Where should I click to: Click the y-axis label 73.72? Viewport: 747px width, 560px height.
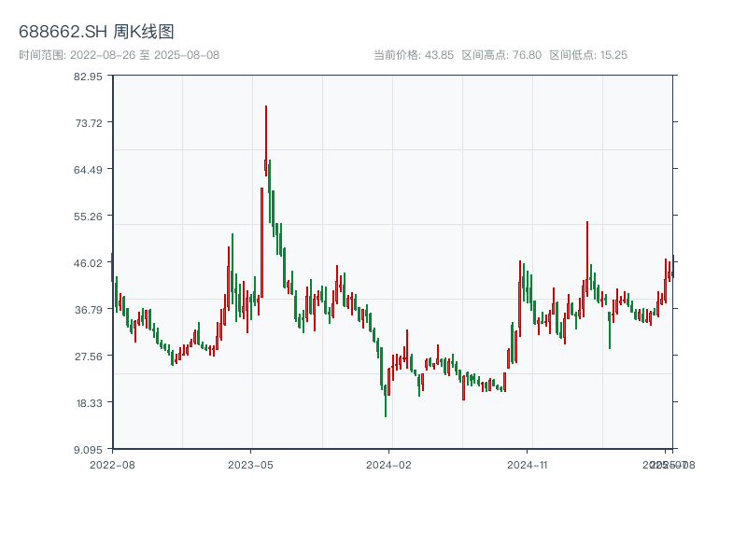pos(89,123)
